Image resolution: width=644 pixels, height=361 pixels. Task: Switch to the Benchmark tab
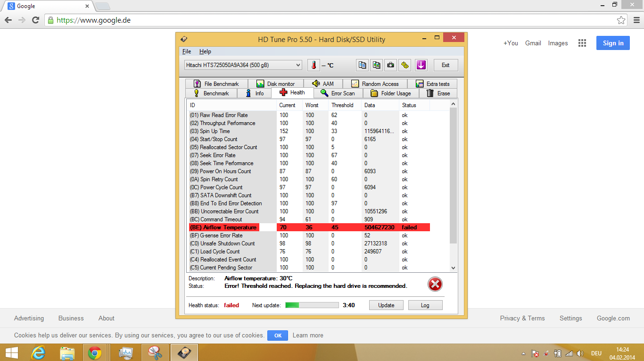(211, 93)
